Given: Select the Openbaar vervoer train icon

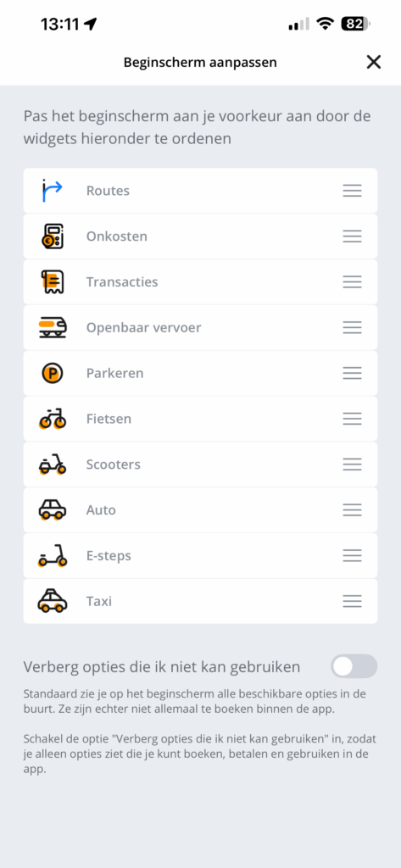Looking at the screenshot, I should tap(53, 328).
